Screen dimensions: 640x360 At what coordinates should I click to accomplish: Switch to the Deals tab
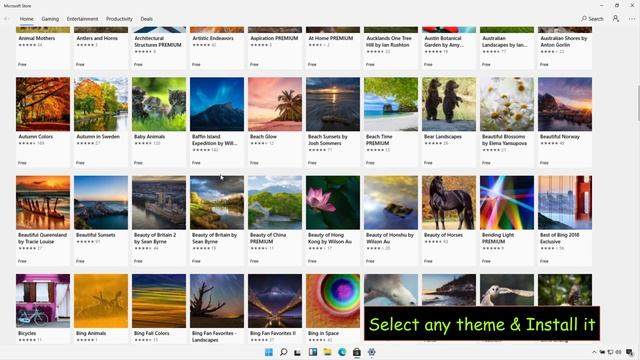click(147, 19)
